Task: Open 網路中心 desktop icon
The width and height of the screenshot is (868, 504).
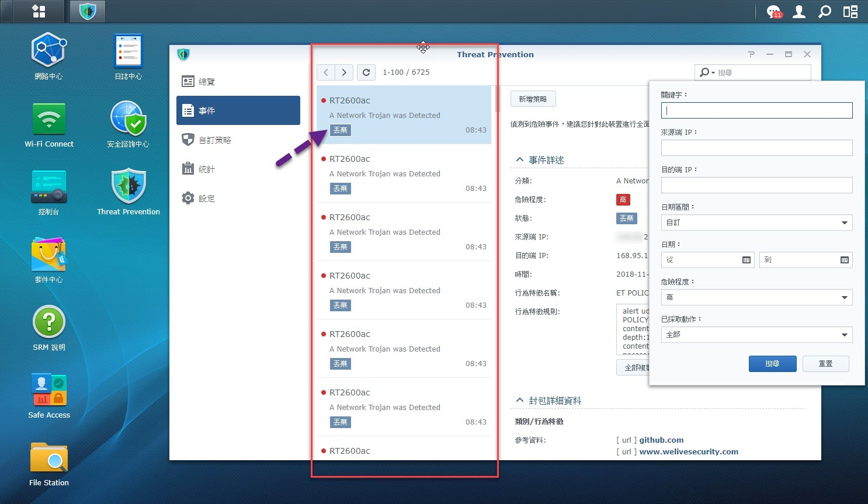Action: coord(48,56)
